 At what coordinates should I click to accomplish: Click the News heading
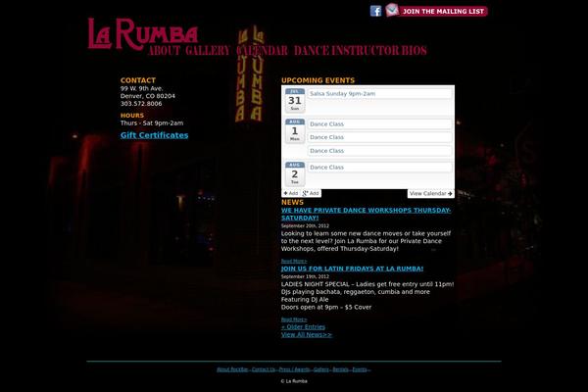point(292,202)
